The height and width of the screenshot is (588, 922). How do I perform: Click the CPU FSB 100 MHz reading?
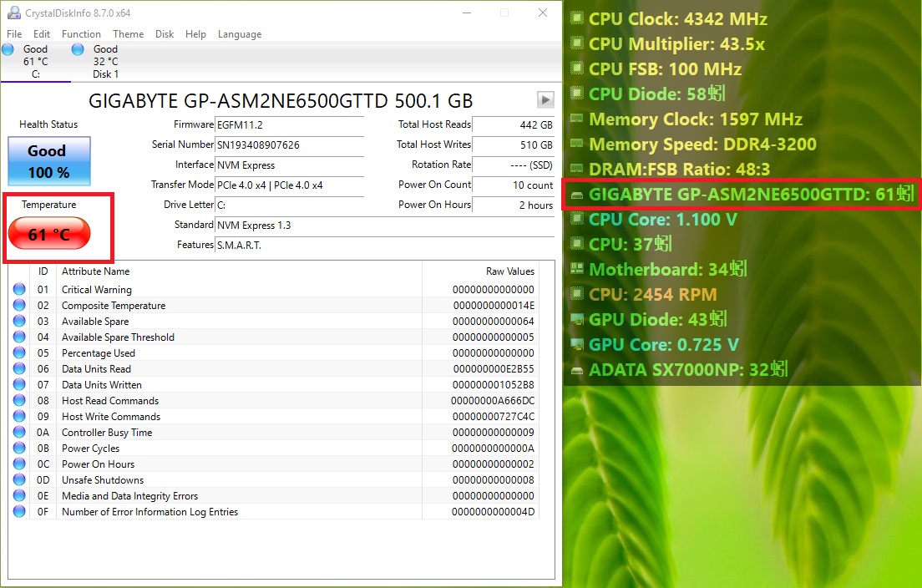pyautogui.click(x=665, y=68)
